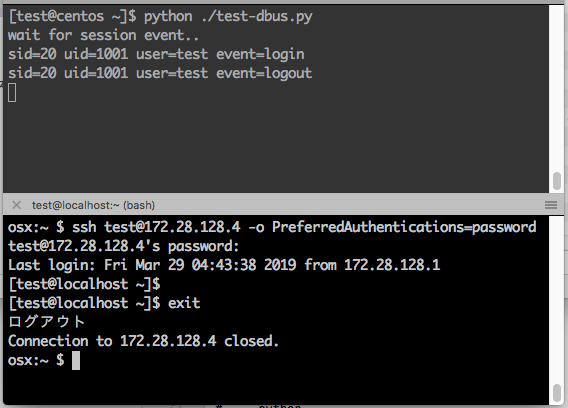This screenshot has width=568, height=408.
Task: Open the pane hamburger menu icon
Action: click(551, 205)
